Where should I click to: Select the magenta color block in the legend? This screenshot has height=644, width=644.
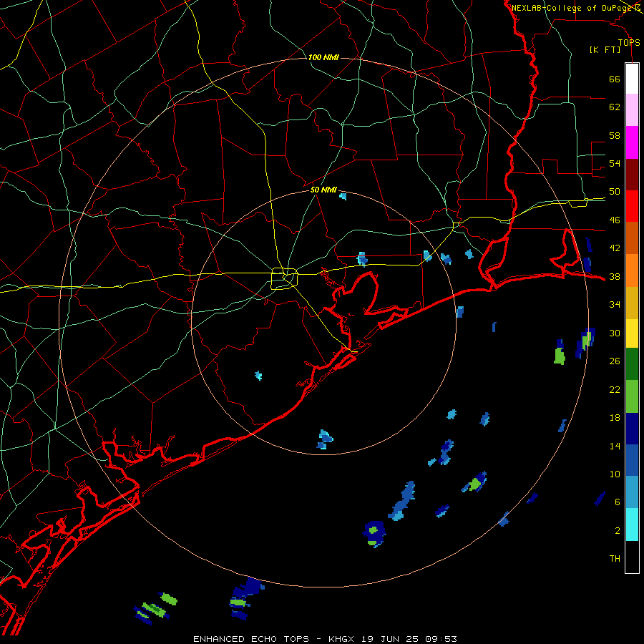point(632,142)
